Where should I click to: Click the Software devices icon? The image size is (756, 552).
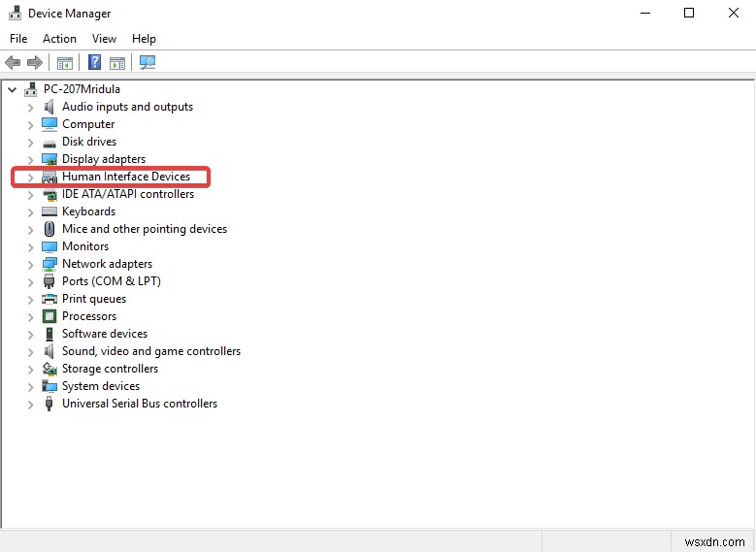pos(49,334)
